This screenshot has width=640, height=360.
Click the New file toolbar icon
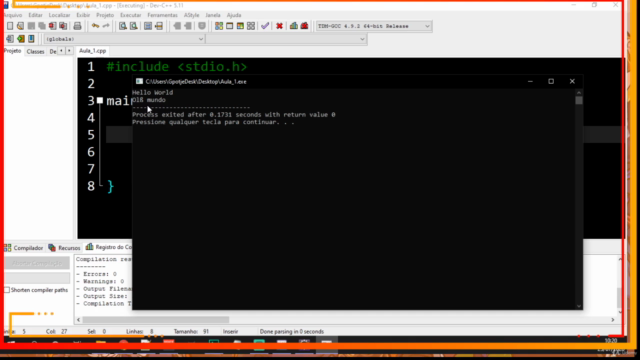click(10, 26)
